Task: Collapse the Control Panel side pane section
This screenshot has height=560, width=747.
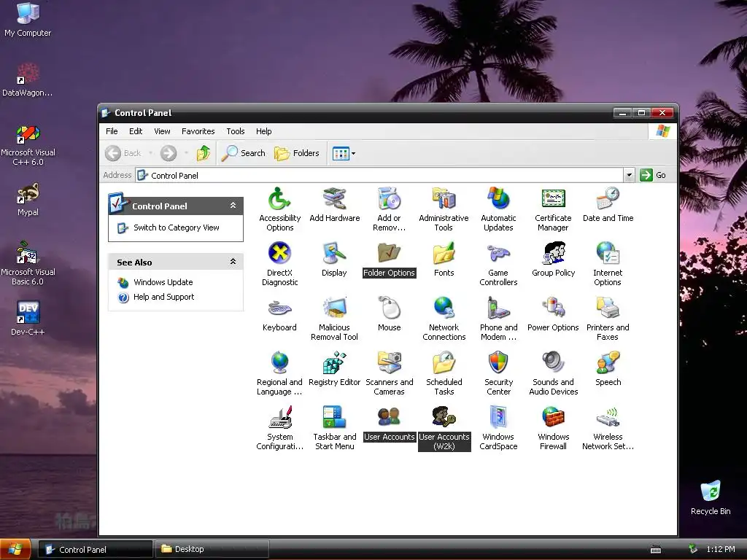Action: [233, 205]
